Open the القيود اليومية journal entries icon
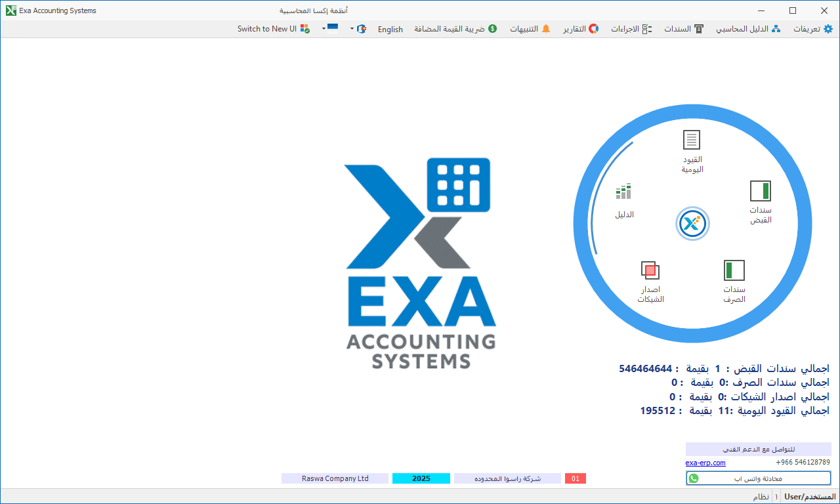This screenshot has height=504, width=840. [692, 140]
